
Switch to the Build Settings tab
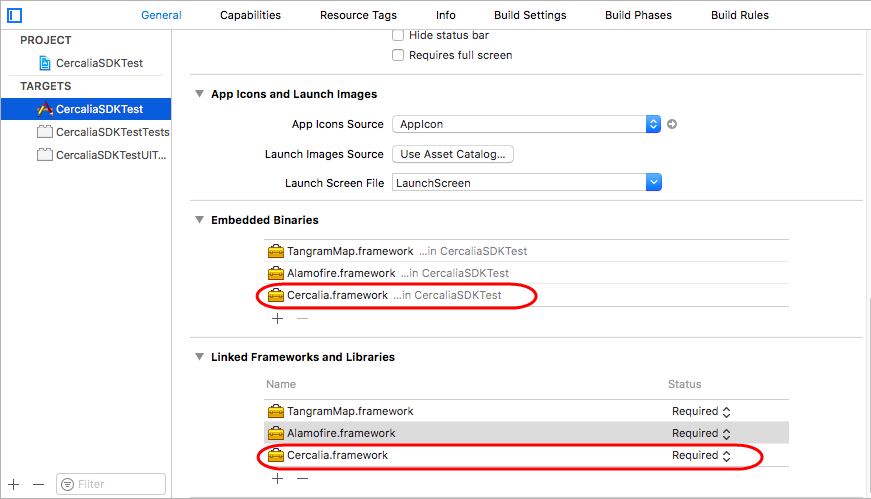(530, 15)
